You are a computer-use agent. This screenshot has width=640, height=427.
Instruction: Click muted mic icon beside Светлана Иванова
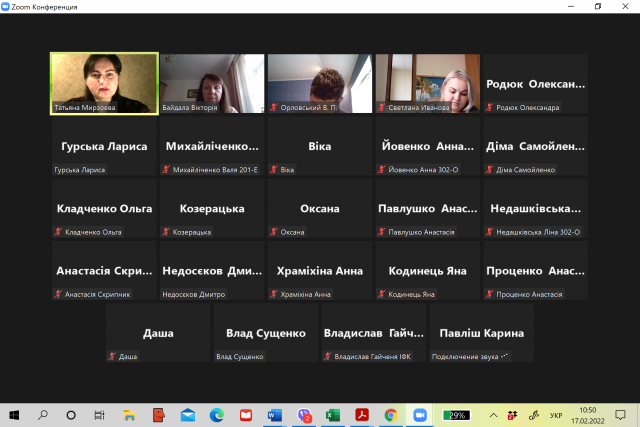coord(382,107)
